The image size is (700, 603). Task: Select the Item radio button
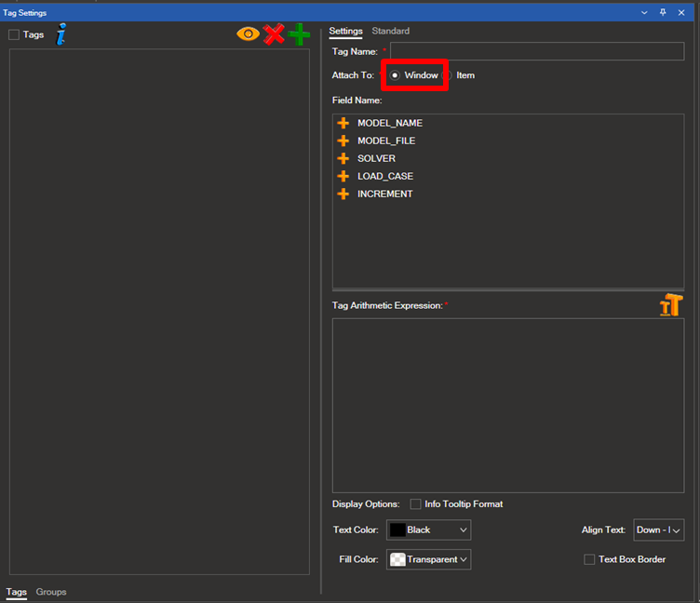point(448,75)
